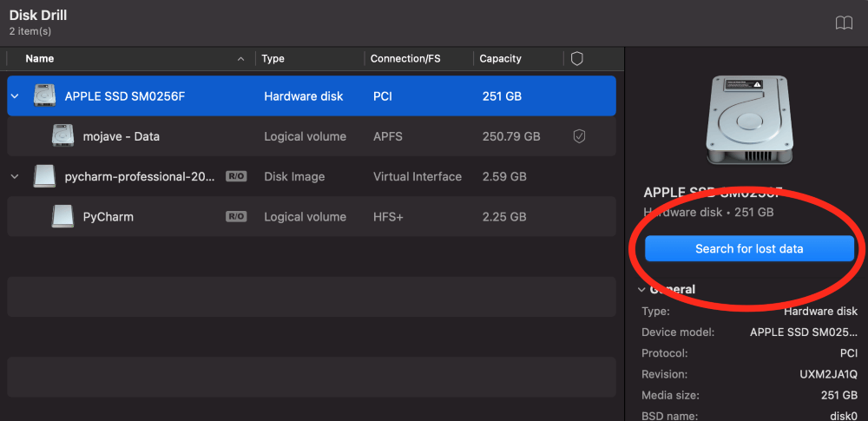Sort the list by Name column header
The image size is (868, 421).
[x=40, y=59]
